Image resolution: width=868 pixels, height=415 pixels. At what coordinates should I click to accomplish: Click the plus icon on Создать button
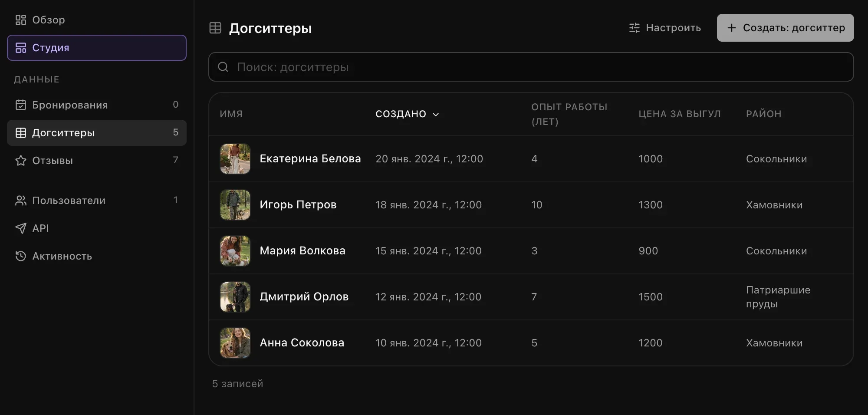[732, 28]
